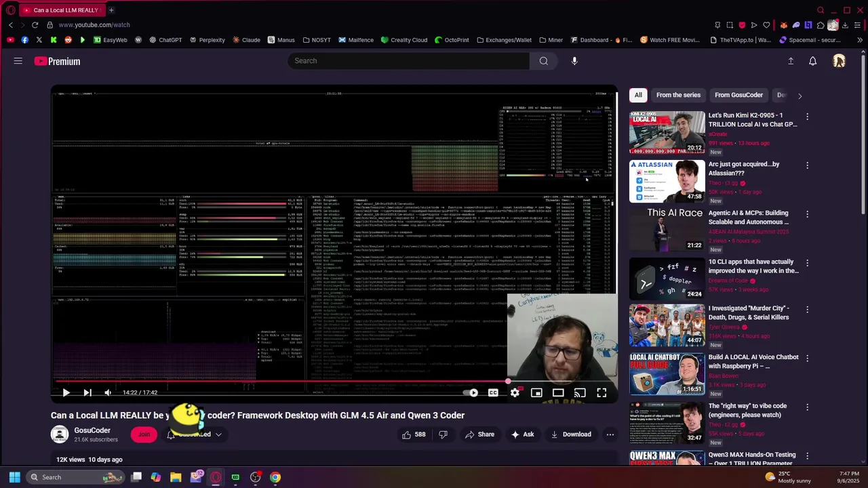Focus the YouTube search box

pyautogui.click(x=409, y=61)
